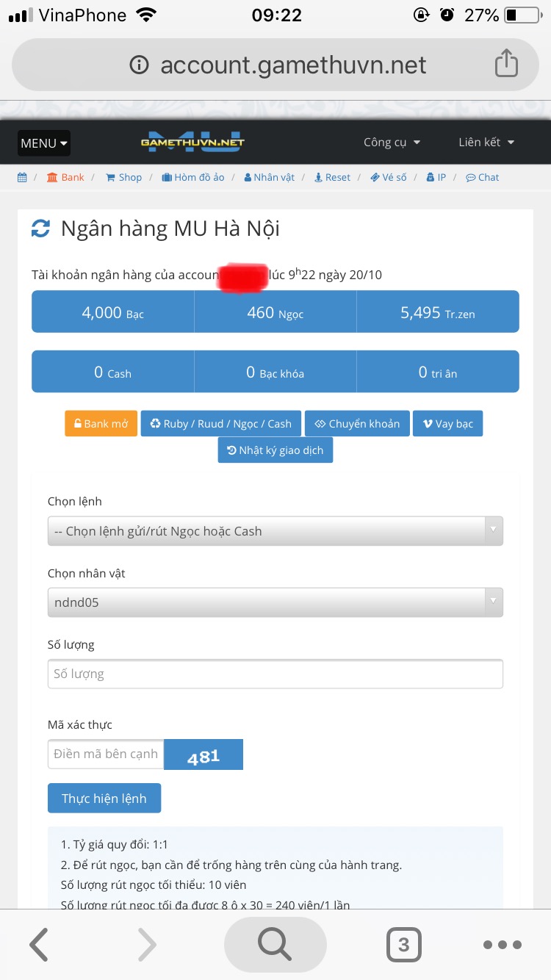This screenshot has width=551, height=980.
Task: Toggle the Bank mở lock button
Action: [x=101, y=424]
